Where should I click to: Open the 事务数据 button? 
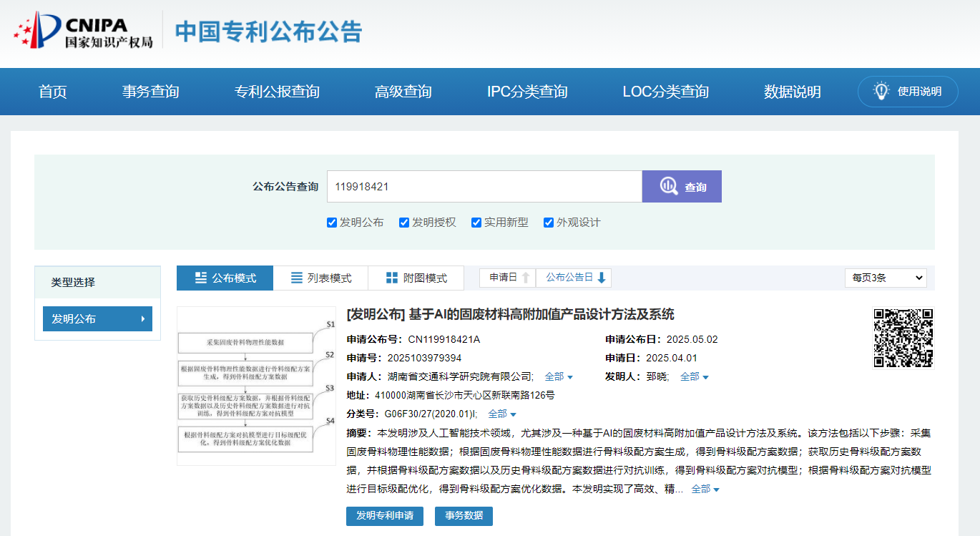coord(464,516)
